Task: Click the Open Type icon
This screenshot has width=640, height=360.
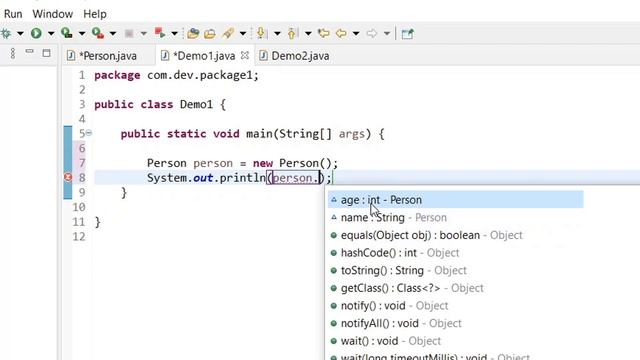Action: 193,33
